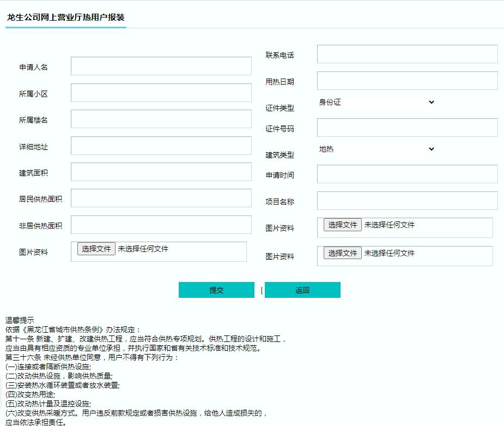Click the 证件号码 text box

pos(407,128)
